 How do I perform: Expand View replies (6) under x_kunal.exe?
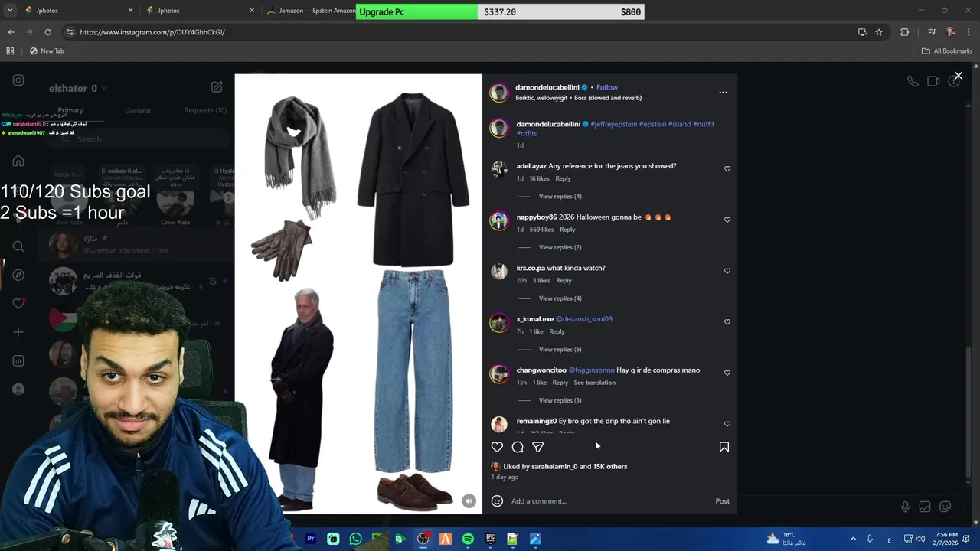click(x=560, y=350)
